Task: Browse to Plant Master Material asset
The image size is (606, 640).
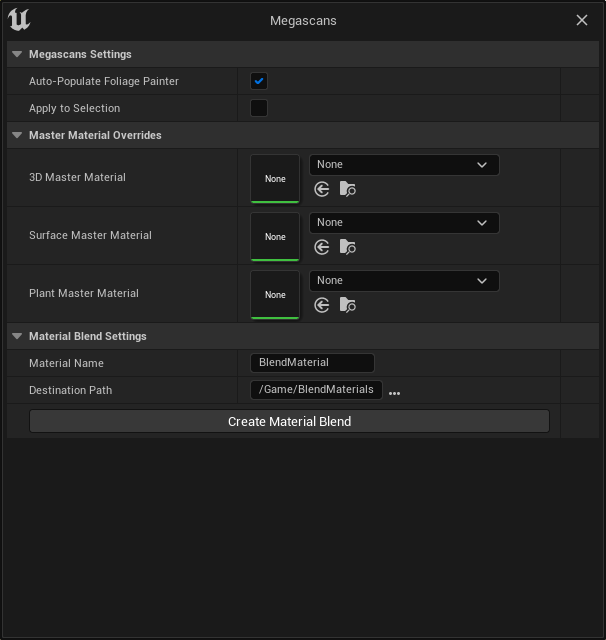Action: [347, 305]
